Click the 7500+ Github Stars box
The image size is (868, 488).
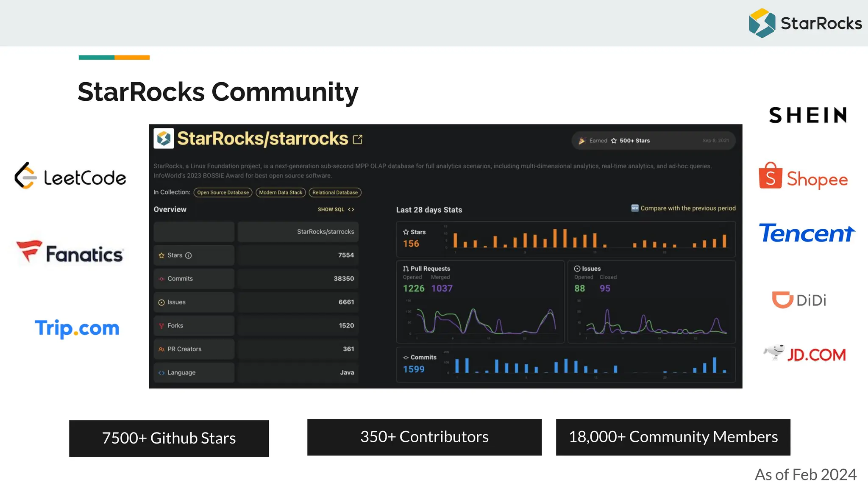[x=169, y=438]
